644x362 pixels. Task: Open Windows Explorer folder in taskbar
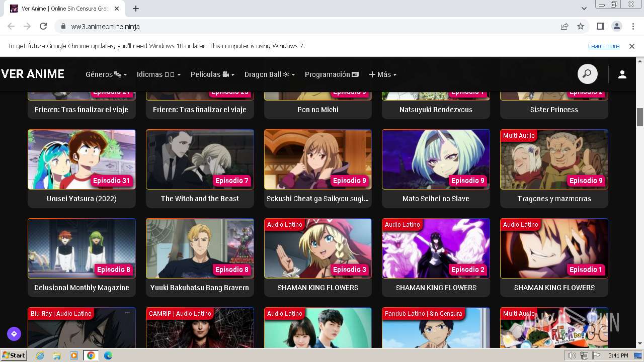point(57,355)
